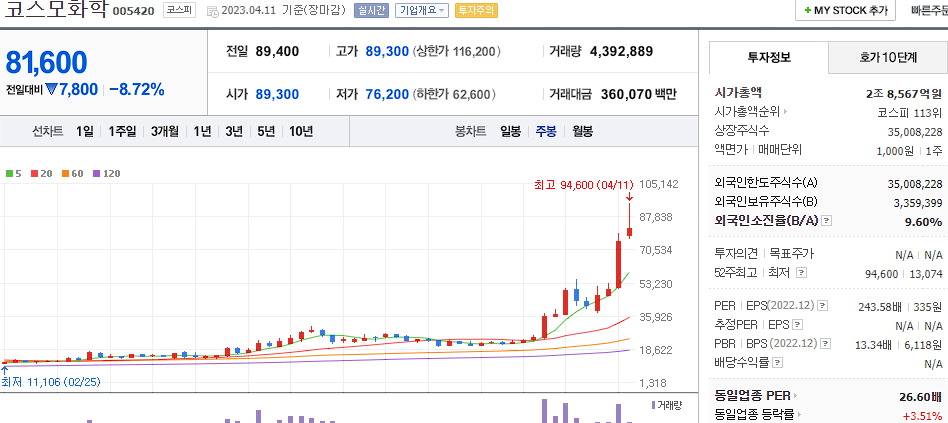Image resolution: width=948 pixels, height=423 pixels.
Task: Select 월봉 candlestick chart
Action: (583, 132)
